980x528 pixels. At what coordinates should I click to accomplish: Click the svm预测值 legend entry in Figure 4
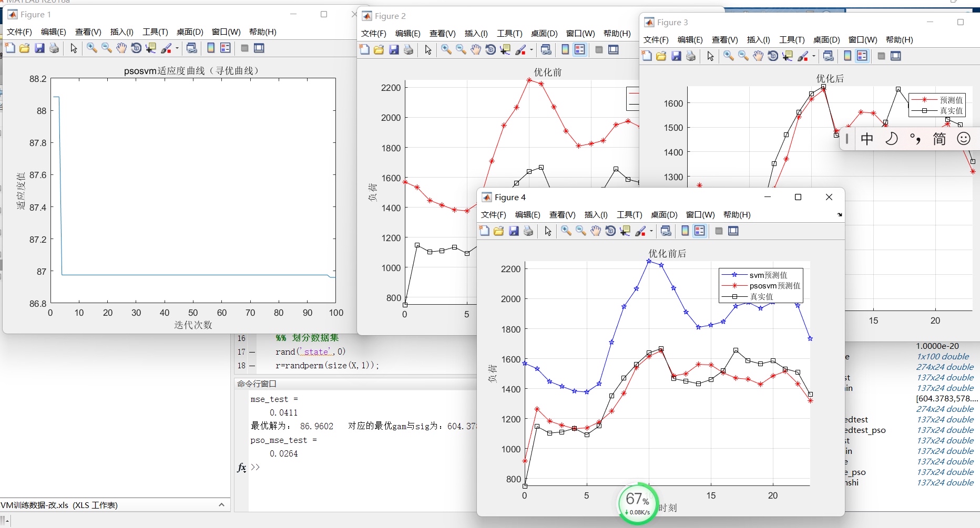click(754, 275)
